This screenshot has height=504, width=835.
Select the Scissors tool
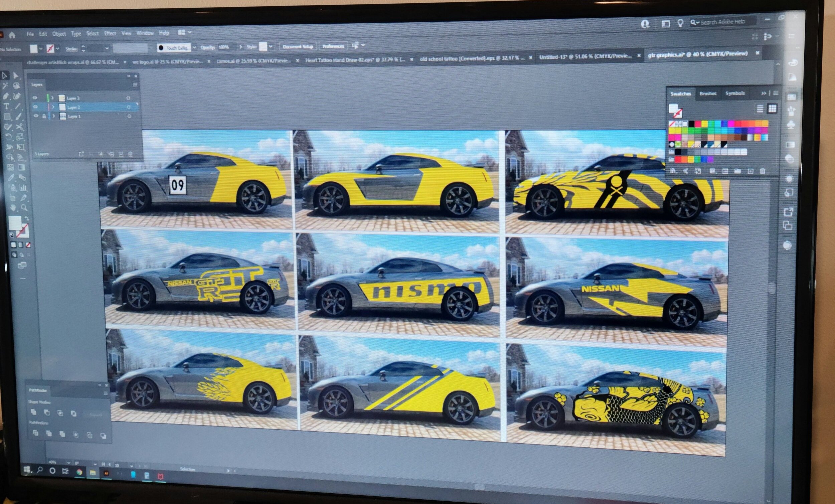pyautogui.click(x=20, y=127)
